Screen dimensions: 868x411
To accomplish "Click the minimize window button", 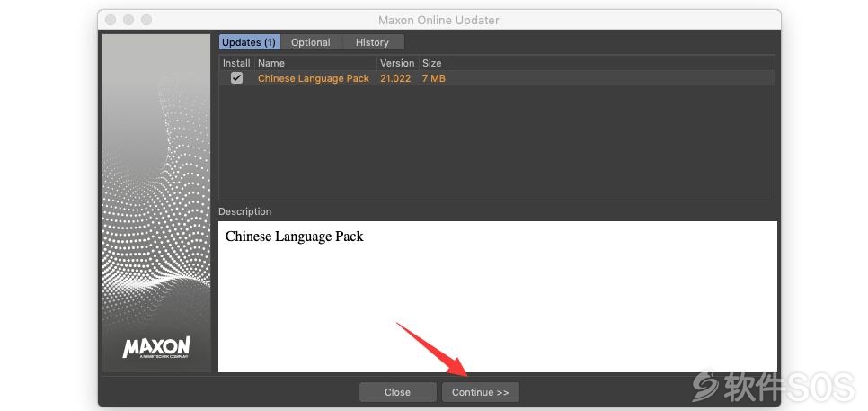I will point(128,20).
